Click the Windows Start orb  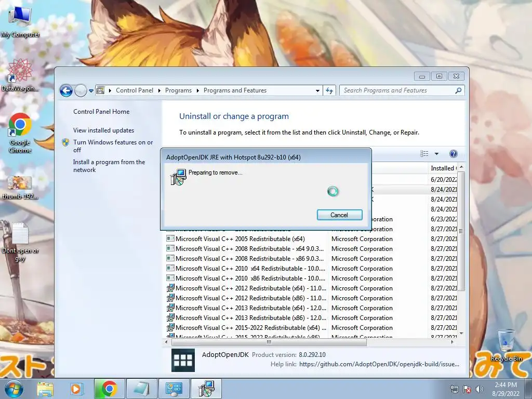coord(14,389)
